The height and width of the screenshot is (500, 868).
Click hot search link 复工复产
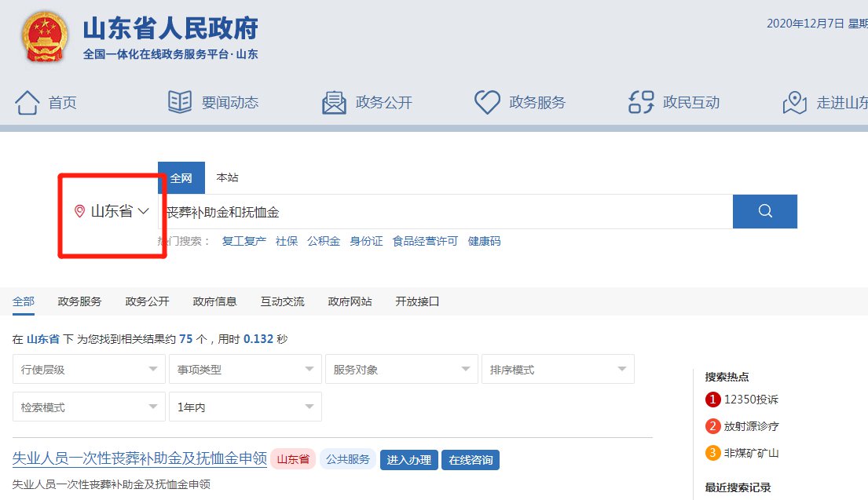coord(244,241)
